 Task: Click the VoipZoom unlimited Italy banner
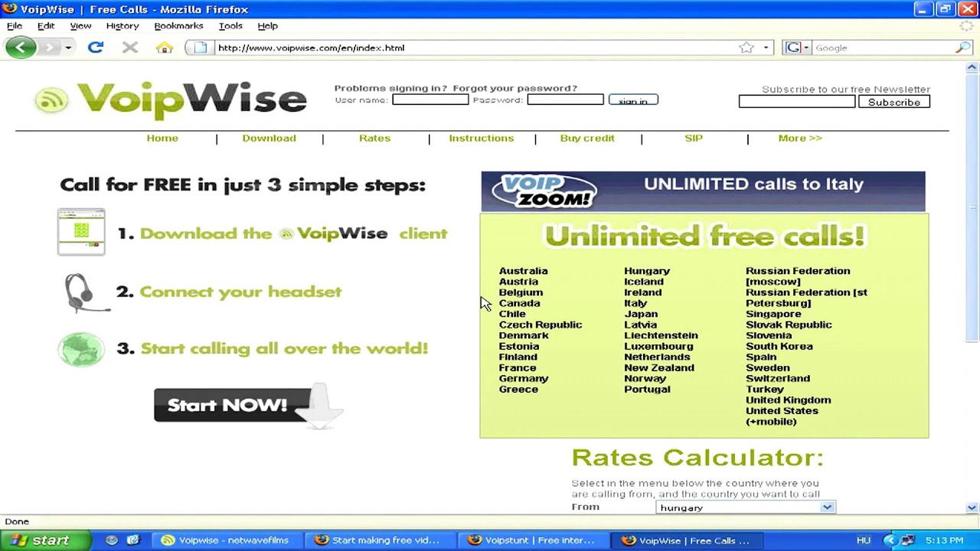tap(703, 191)
